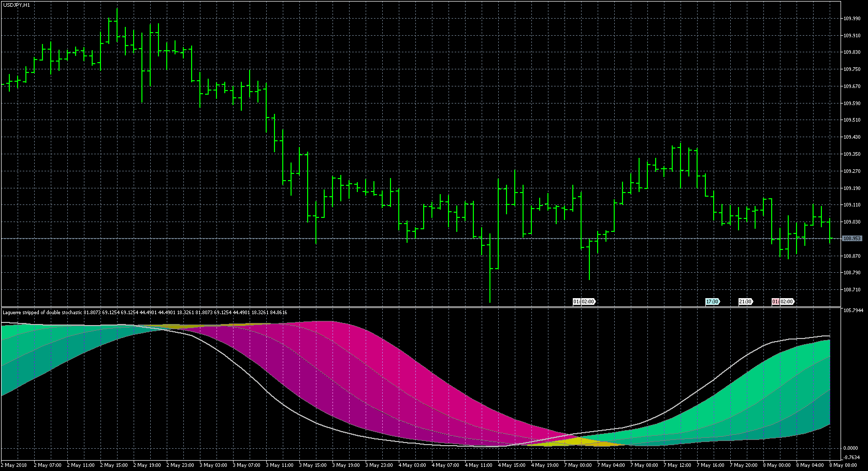Click the 109.350 price scale level
Viewport: 868px width, 471px height.
click(852, 154)
